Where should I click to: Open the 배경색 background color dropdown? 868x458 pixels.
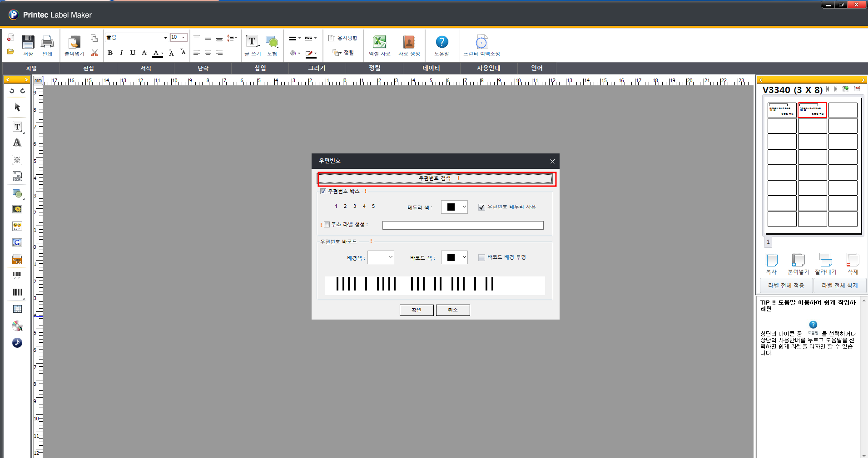coord(381,257)
